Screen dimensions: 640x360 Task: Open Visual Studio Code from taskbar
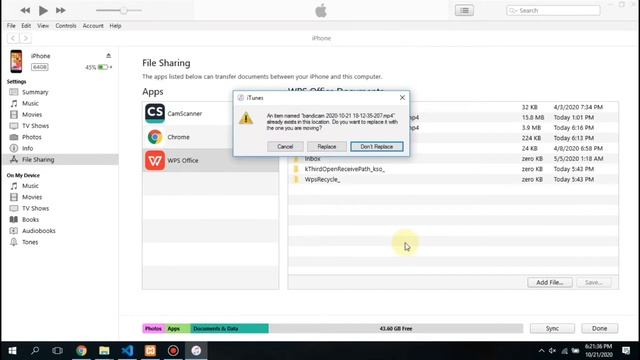tap(127, 351)
